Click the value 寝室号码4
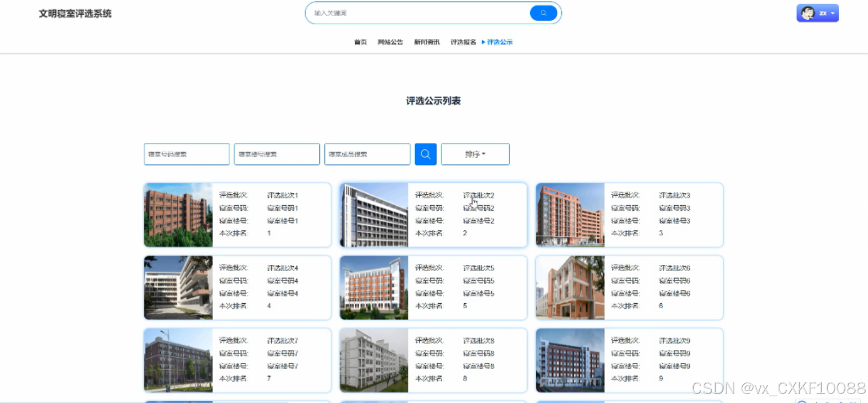Image resolution: width=868 pixels, height=403 pixels. pyautogui.click(x=283, y=281)
